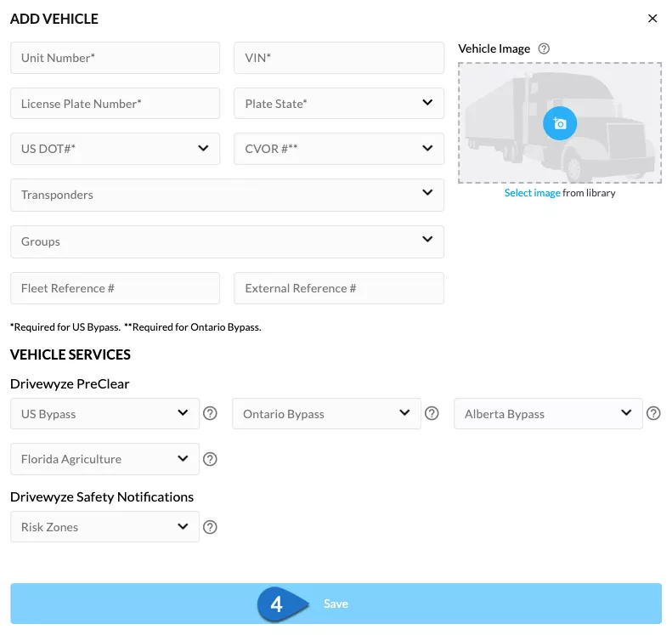Open the Plate State dropdown

pyautogui.click(x=339, y=104)
